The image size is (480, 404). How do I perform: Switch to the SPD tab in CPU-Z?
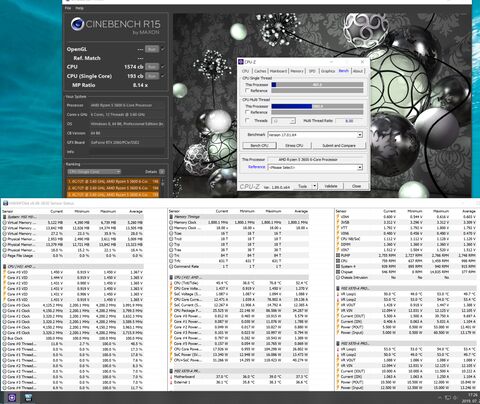(312, 71)
